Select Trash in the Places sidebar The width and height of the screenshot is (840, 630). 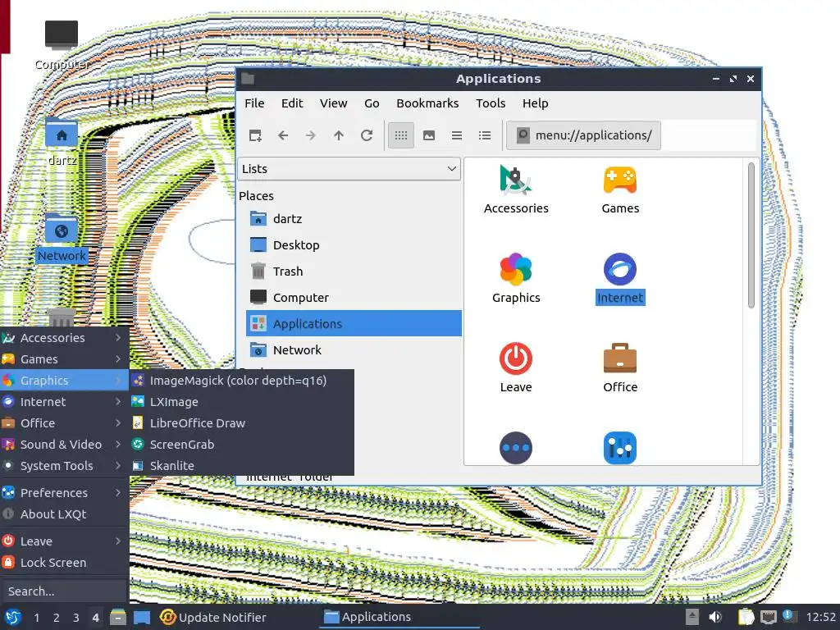click(354, 271)
